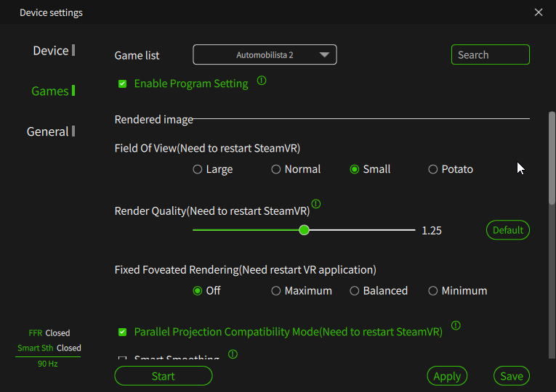Click info icon beside Enable Program Setting
The width and height of the screenshot is (556, 392).
262,81
